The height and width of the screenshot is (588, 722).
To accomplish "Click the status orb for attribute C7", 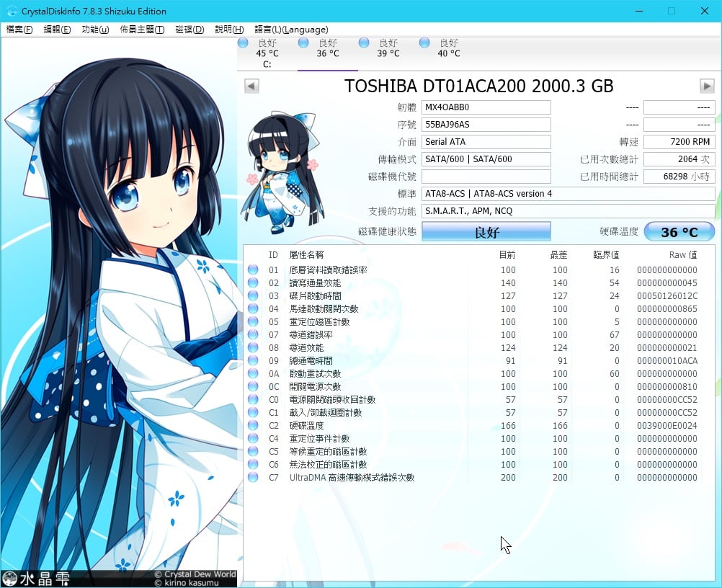I will coord(253,477).
